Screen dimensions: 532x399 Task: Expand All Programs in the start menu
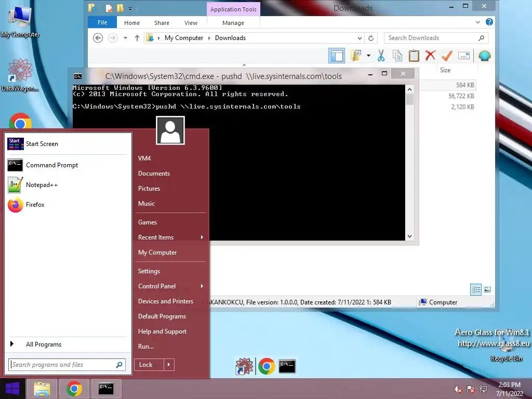pyautogui.click(x=67, y=344)
